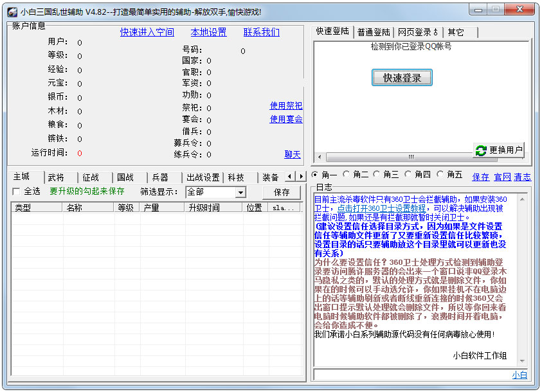Open the 普通登陆 login tab
Viewport: 542px width, 392px height.
click(374, 32)
